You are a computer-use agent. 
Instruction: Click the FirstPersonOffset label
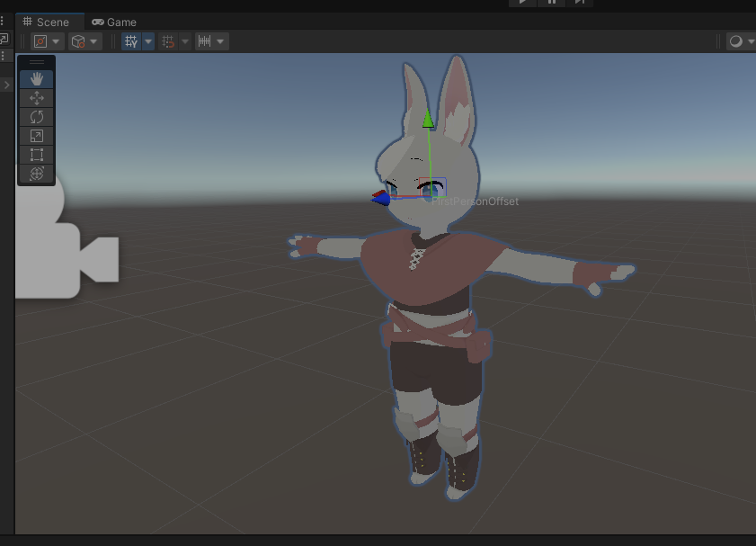coord(475,201)
